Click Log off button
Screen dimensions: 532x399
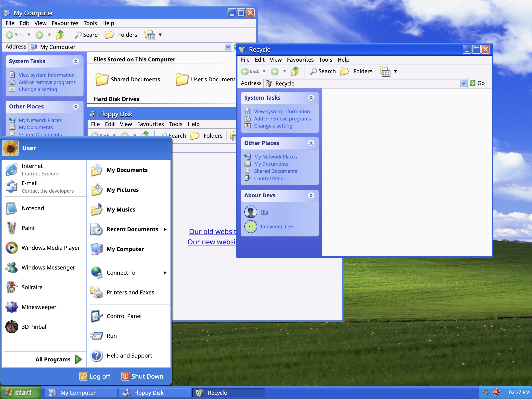pyautogui.click(x=95, y=376)
